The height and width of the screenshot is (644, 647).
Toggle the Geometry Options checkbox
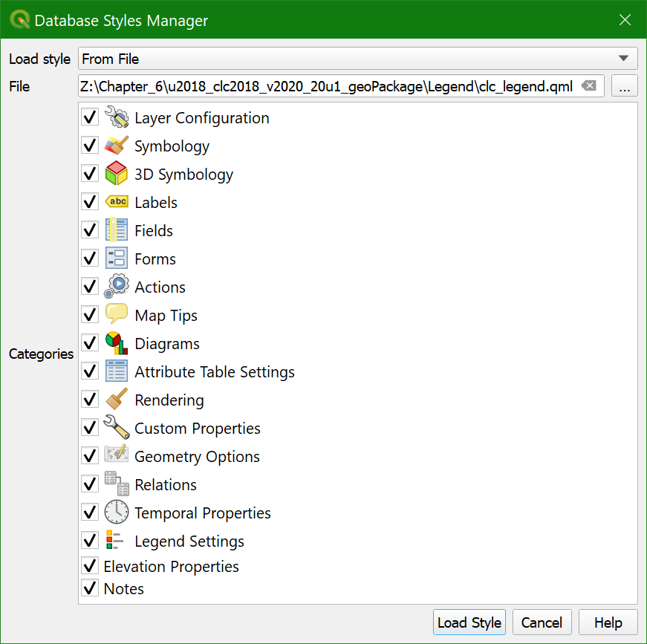[x=90, y=456]
